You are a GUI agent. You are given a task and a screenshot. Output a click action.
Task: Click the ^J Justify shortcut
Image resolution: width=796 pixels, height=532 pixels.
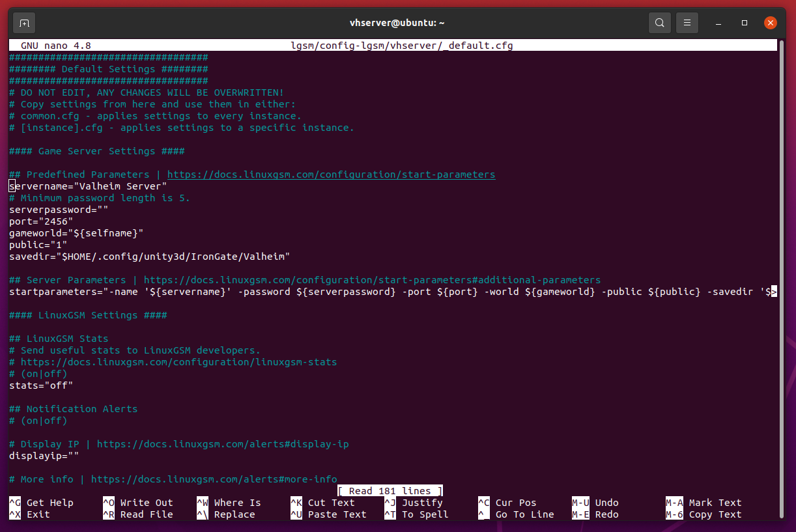pos(414,503)
